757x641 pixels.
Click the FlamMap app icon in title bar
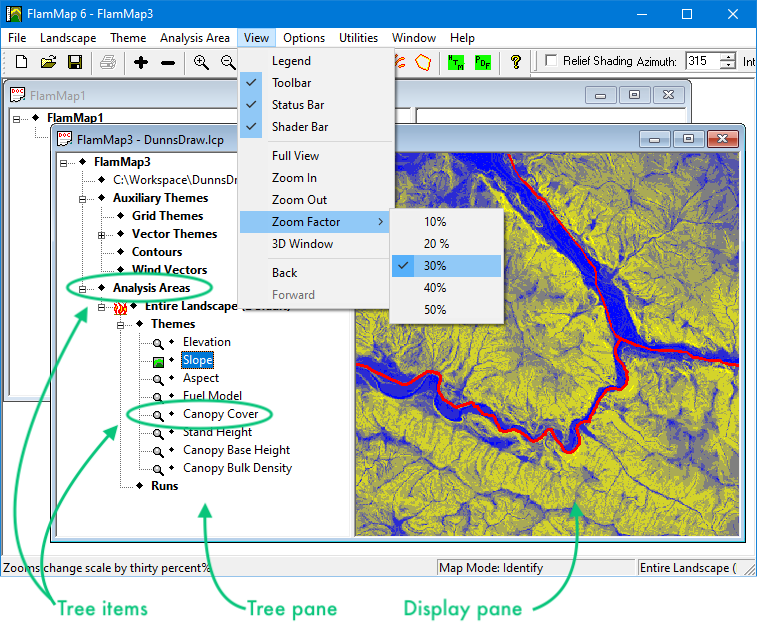pos(14,14)
